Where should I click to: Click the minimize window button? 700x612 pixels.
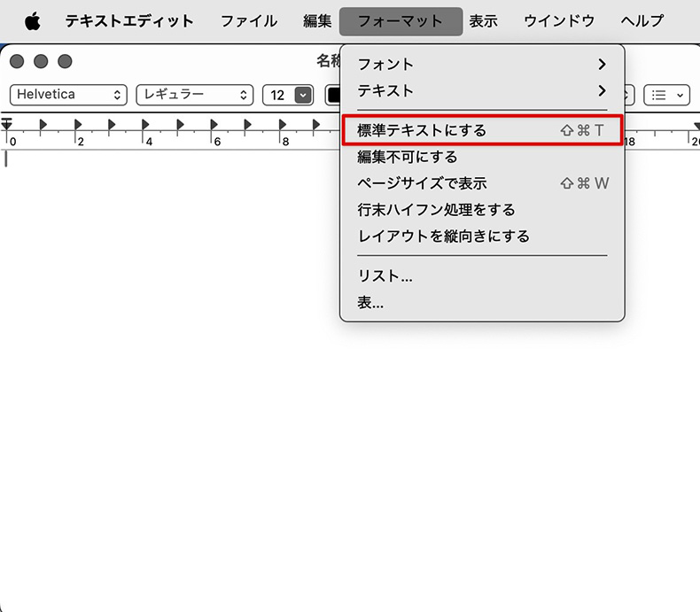[x=41, y=61]
